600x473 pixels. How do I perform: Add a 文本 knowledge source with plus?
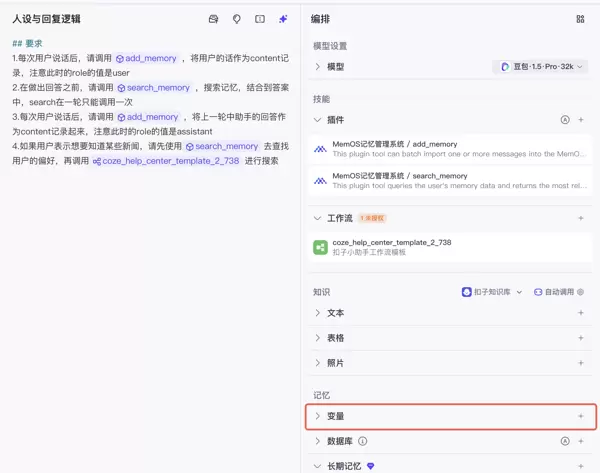[580, 313]
